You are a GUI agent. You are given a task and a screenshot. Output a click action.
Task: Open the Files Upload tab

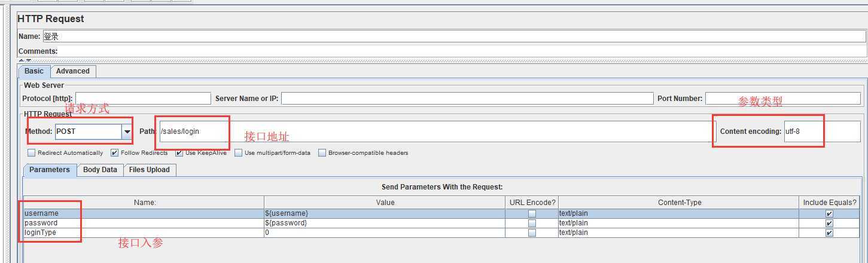tap(150, 170)
